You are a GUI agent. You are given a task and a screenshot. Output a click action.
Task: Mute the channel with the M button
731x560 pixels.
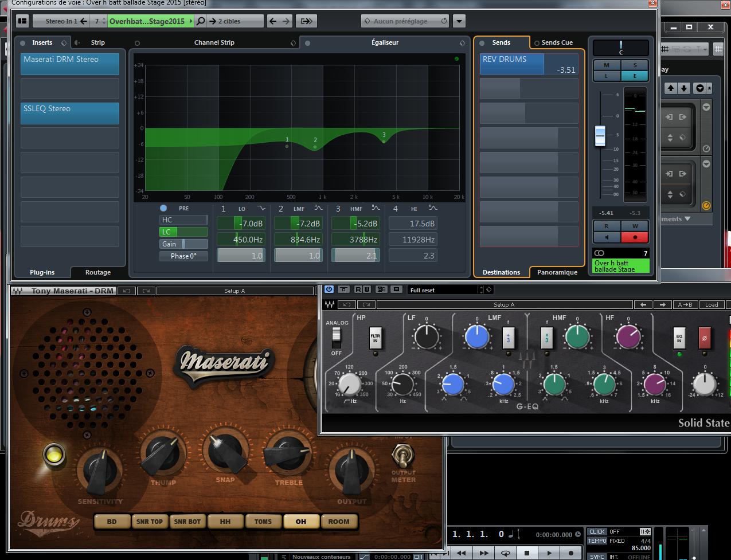click(x=606, y=65)
